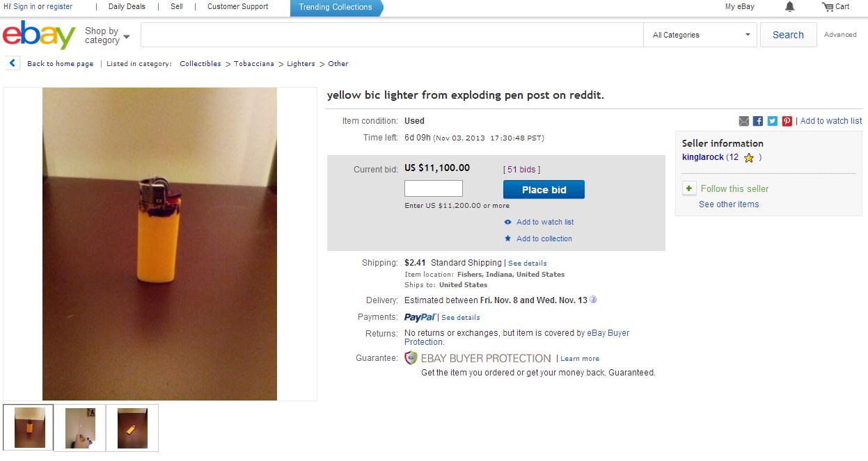This screenshot has height=461, width=868.
Task: Click the blue Search button
Action: 788,35
